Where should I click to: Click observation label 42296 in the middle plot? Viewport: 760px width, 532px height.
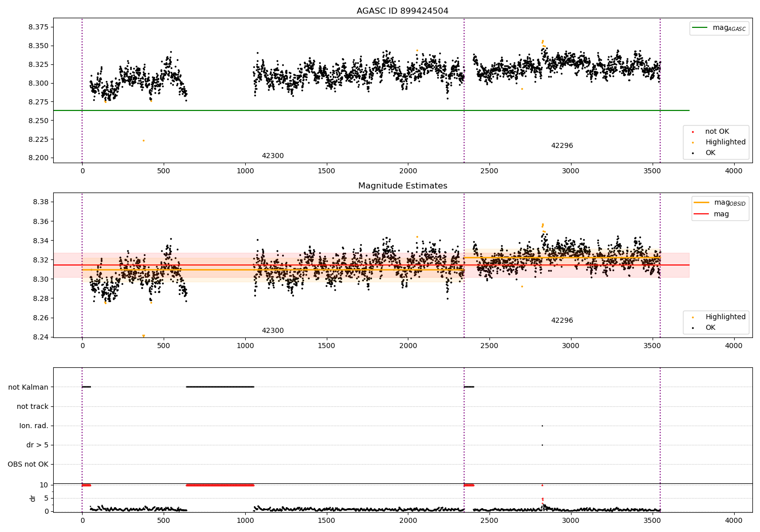[x=562, y=321]
